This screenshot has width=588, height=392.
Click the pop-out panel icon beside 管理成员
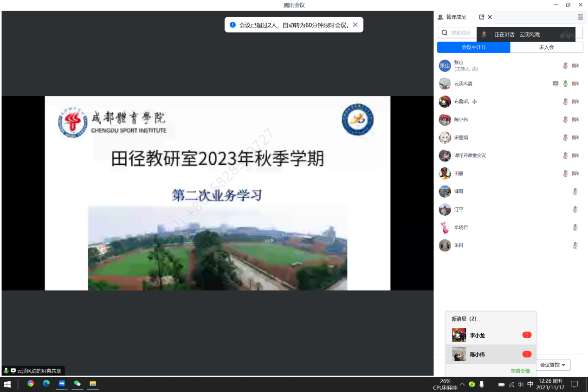(481, 17)
